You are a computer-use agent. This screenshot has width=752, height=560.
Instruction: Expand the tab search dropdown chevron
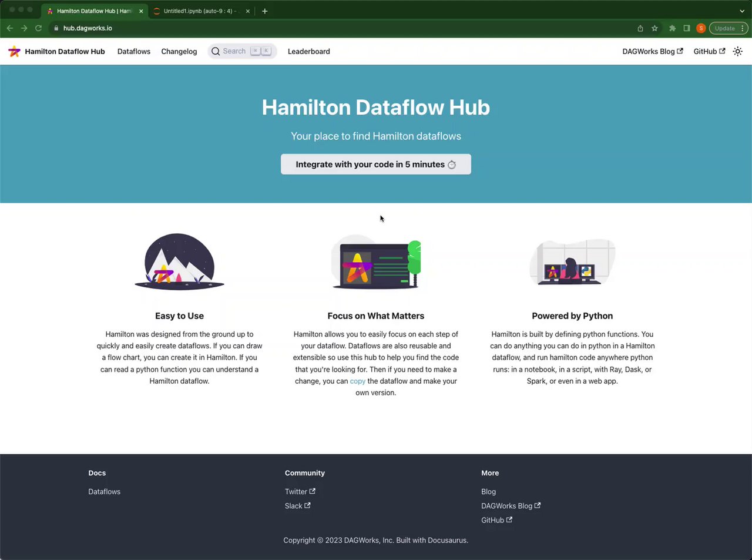pos(742,11)
